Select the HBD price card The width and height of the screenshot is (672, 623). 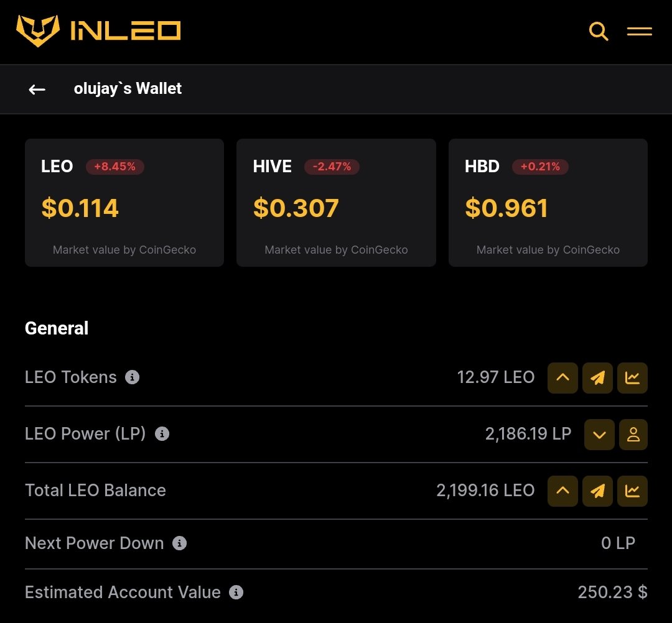[548, 203]
